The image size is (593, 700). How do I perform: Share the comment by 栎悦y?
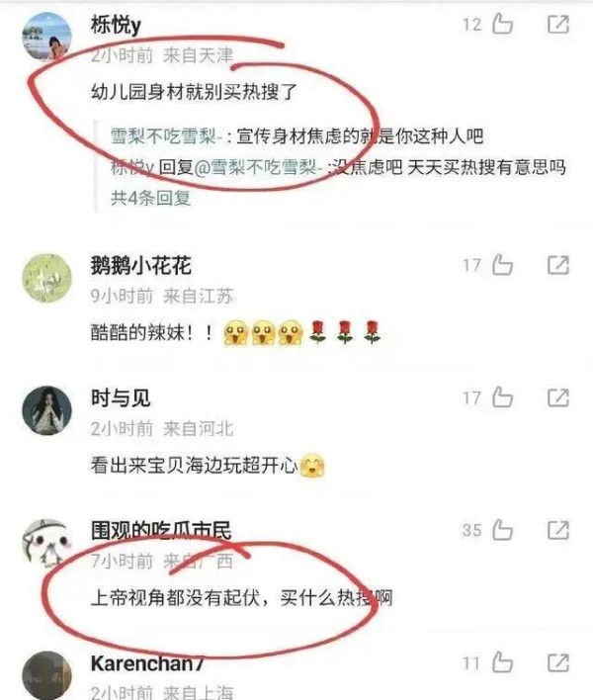coord(558,24)
